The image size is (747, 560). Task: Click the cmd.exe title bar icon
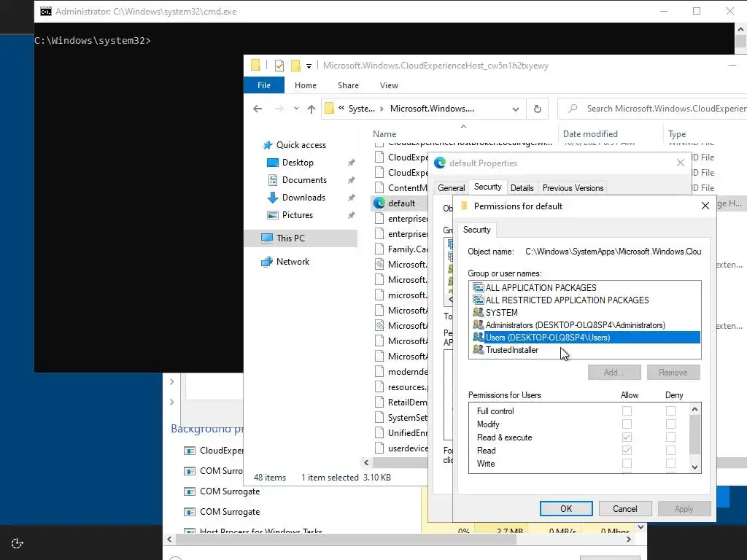[x=46, y=12]
